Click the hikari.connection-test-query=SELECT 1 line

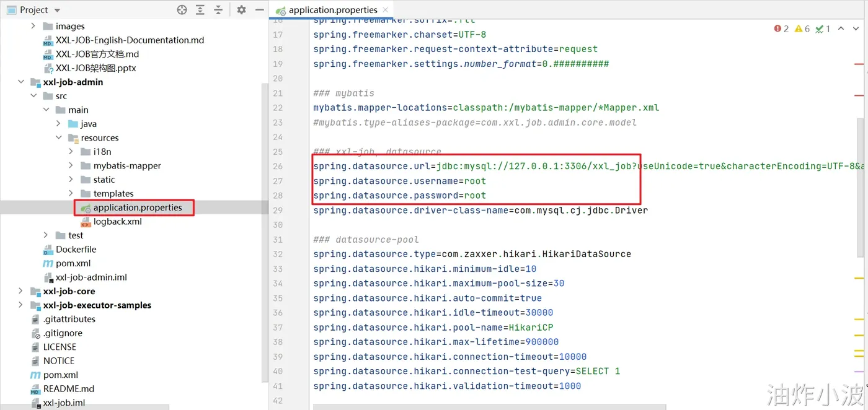467,371
